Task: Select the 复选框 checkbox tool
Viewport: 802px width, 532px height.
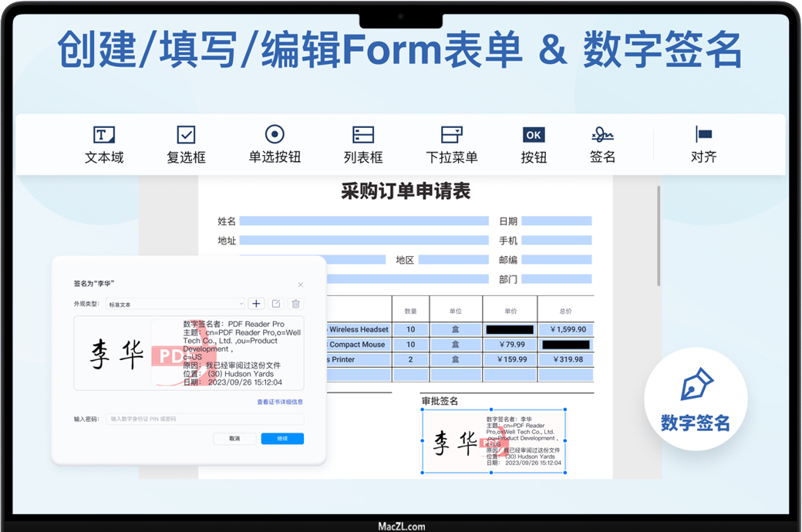Action: point(186,144)
